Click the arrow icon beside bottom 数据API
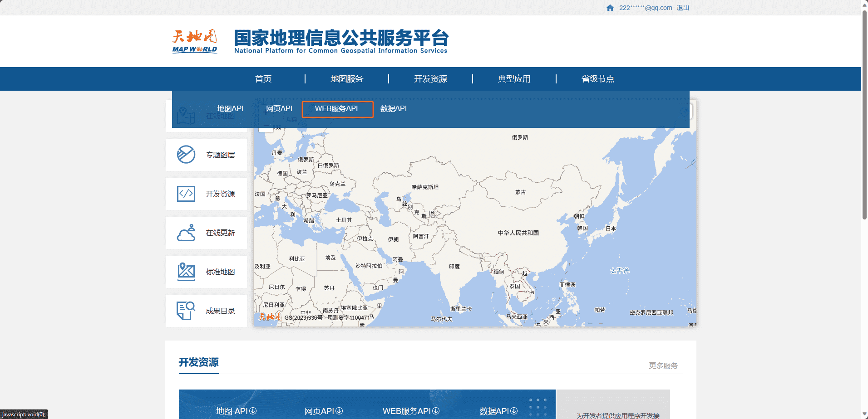 [x=514, y=411]
